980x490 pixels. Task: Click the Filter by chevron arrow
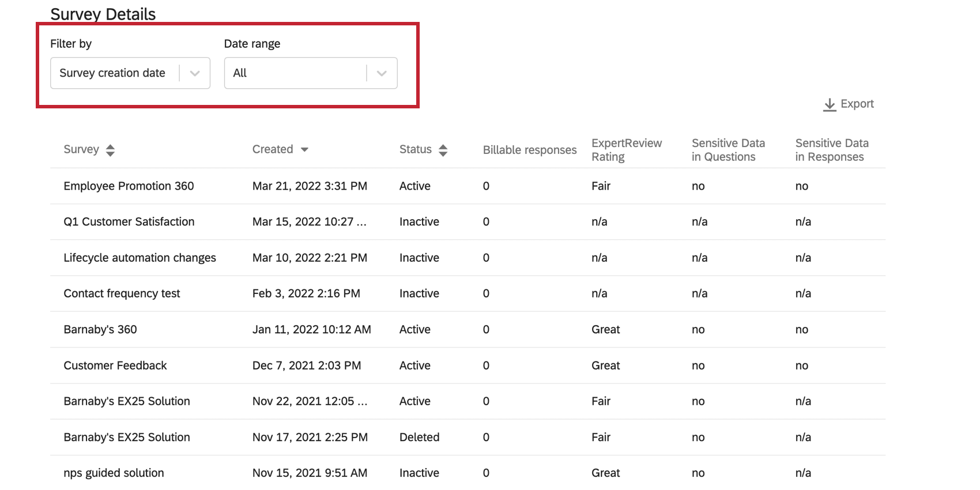pyautogui.click(x=195, y=73)
